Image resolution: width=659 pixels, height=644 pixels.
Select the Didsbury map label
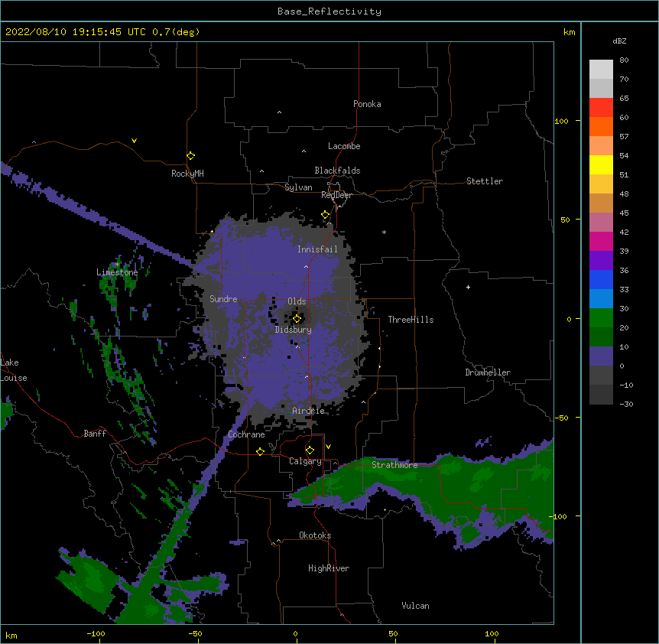click(294, 330)
